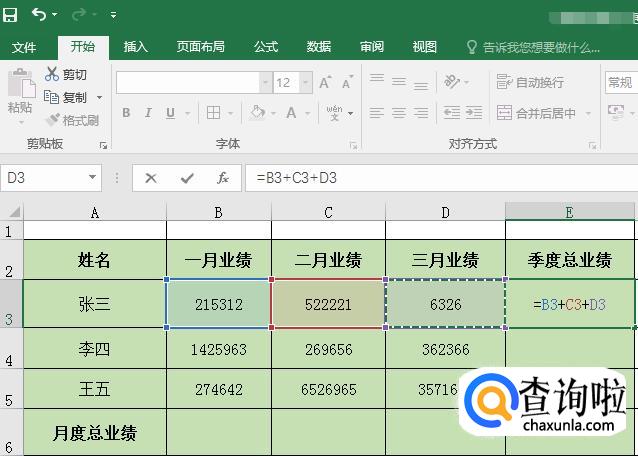638x456 pixels.
Task: Expand the Name Box dropdown arrow
Action: click(93, 178)
